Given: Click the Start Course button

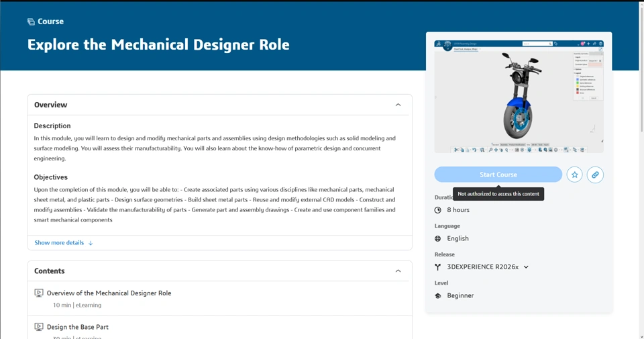Looking at the screenshot, I should pos(498,175).
